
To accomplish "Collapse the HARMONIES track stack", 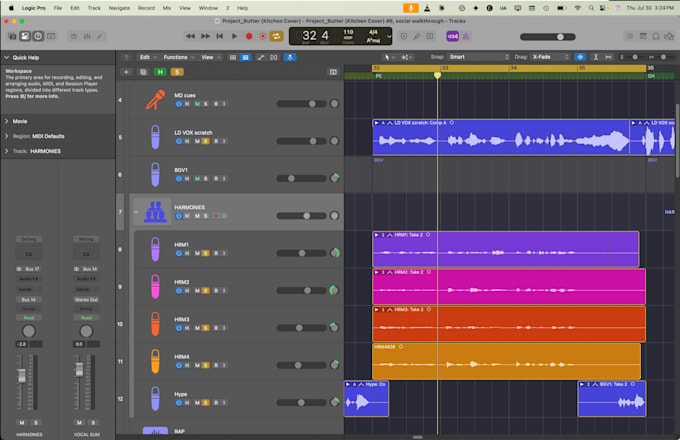I will click(136, 212).
